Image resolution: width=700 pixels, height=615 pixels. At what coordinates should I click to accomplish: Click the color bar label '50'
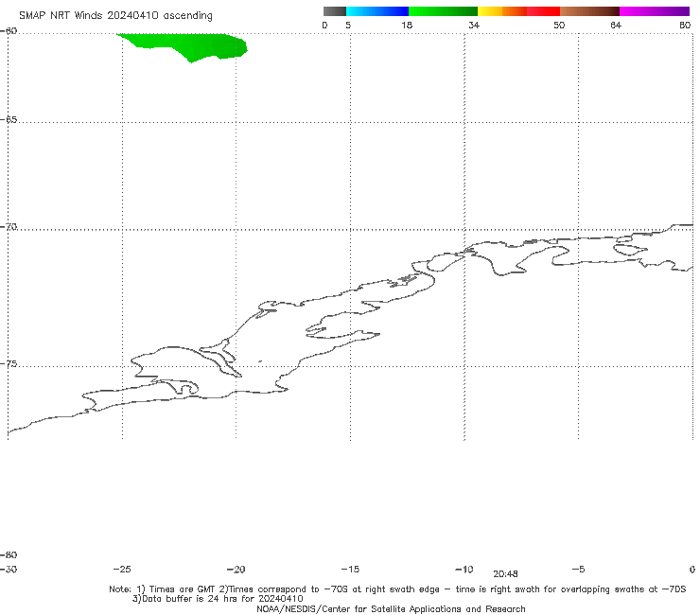coord(559,25)
